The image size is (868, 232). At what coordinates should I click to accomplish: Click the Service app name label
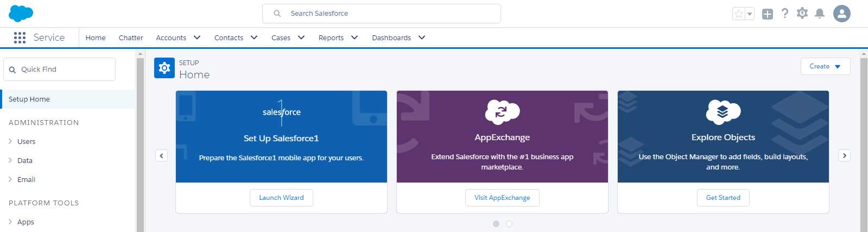point(49,37)
